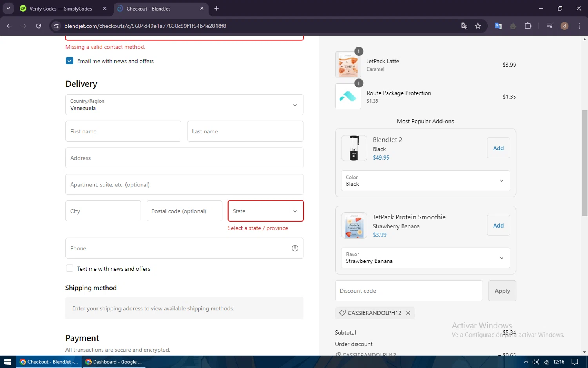
Task: Switch to Checkout - BlendJet taskbar window
Action: pyautogui.click(x=49, y=362)
